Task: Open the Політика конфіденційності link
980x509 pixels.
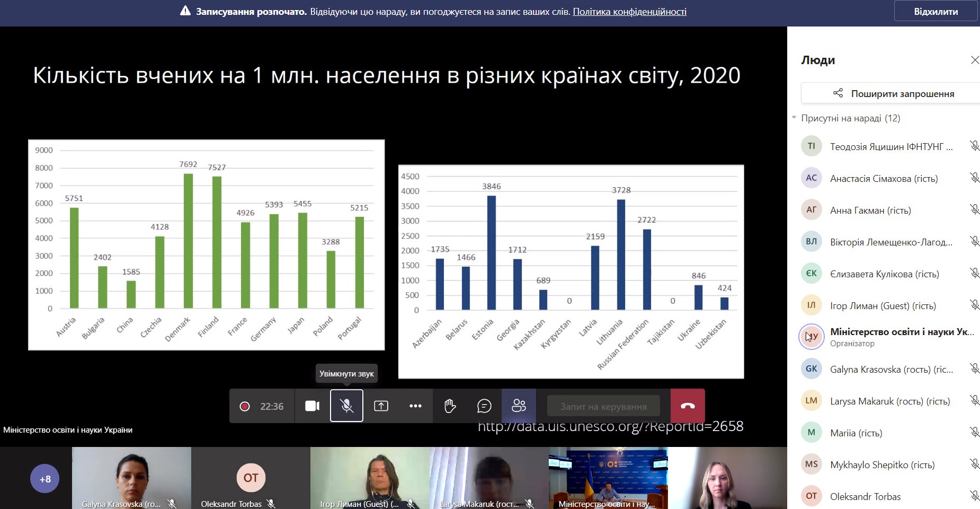Action: pos(629,12)
